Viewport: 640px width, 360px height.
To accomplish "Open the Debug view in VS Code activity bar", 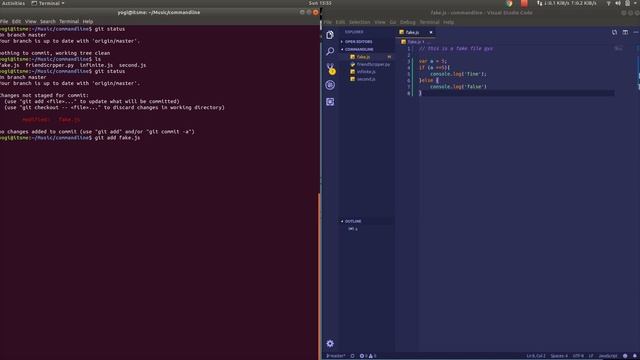I will pos(330,85).
